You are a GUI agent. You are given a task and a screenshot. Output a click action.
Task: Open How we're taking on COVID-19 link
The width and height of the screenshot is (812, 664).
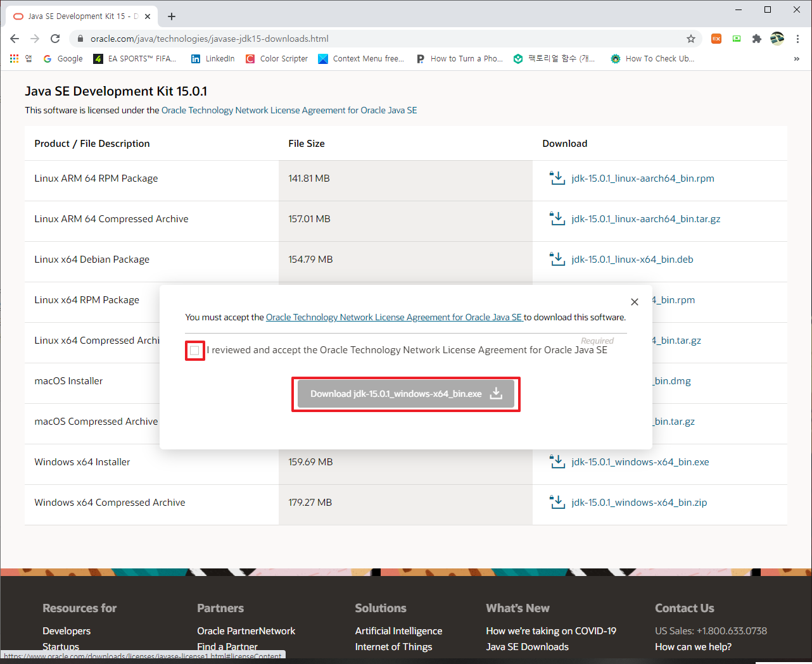551,631
